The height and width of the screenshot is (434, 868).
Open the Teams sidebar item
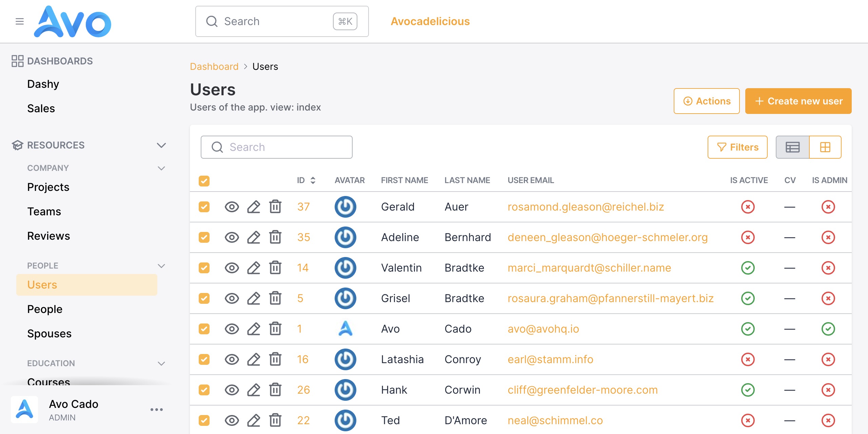pos(44,212)
